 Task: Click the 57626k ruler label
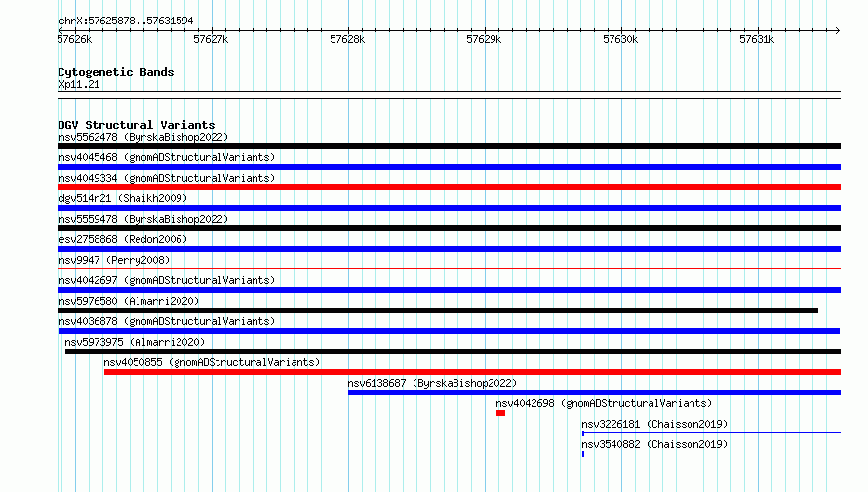(74, 39)
